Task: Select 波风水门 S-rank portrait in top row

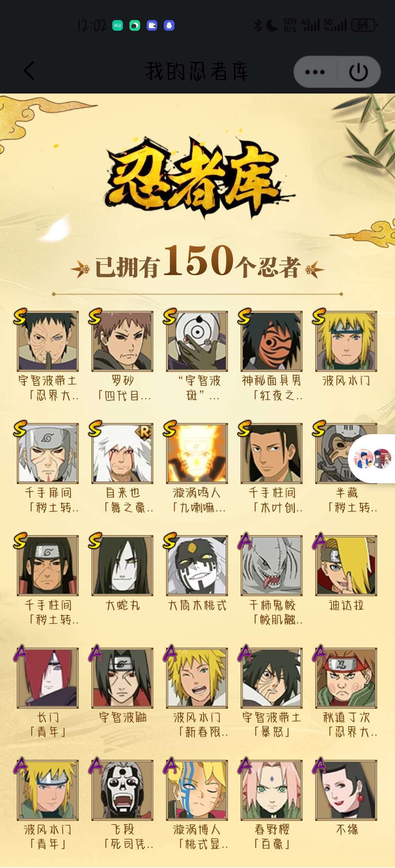Action: (x=346, y=341)
